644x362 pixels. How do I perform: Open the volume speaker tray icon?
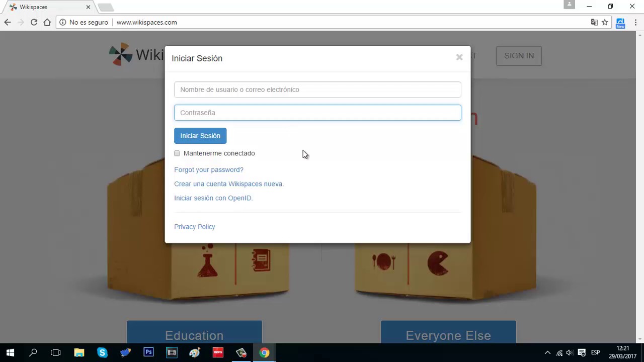click(x=570, y=352)
